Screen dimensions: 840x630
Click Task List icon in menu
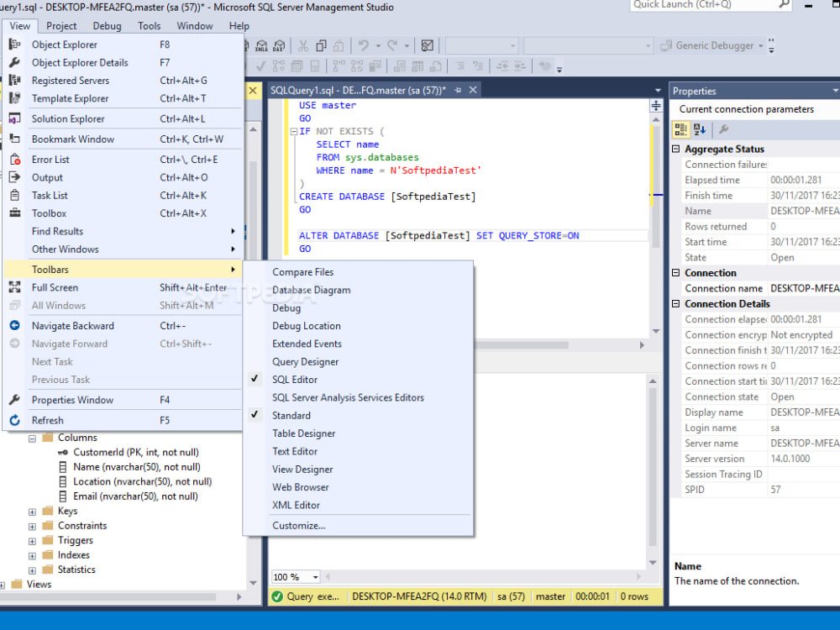[x=14, y=195]
